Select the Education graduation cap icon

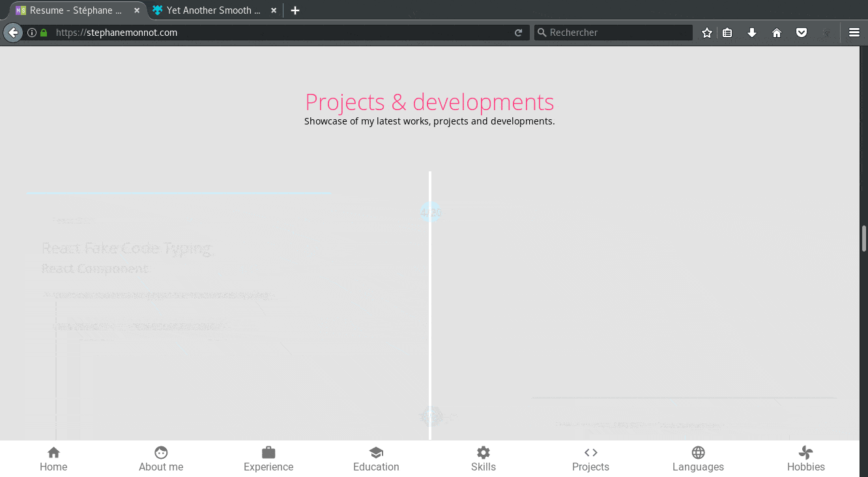[376, 452]
